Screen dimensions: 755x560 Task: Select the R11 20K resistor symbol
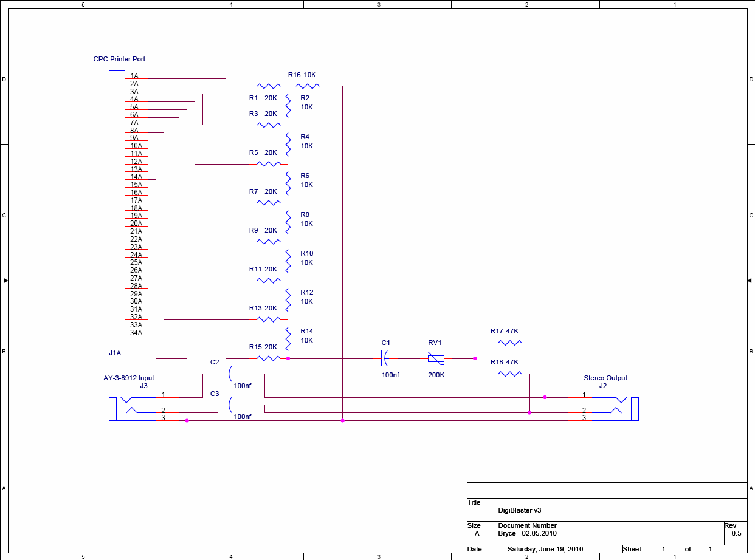268,281
